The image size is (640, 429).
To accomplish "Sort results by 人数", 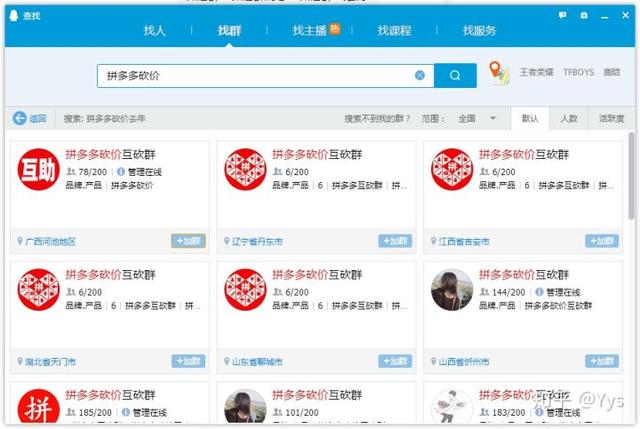I will click(568, 118).
